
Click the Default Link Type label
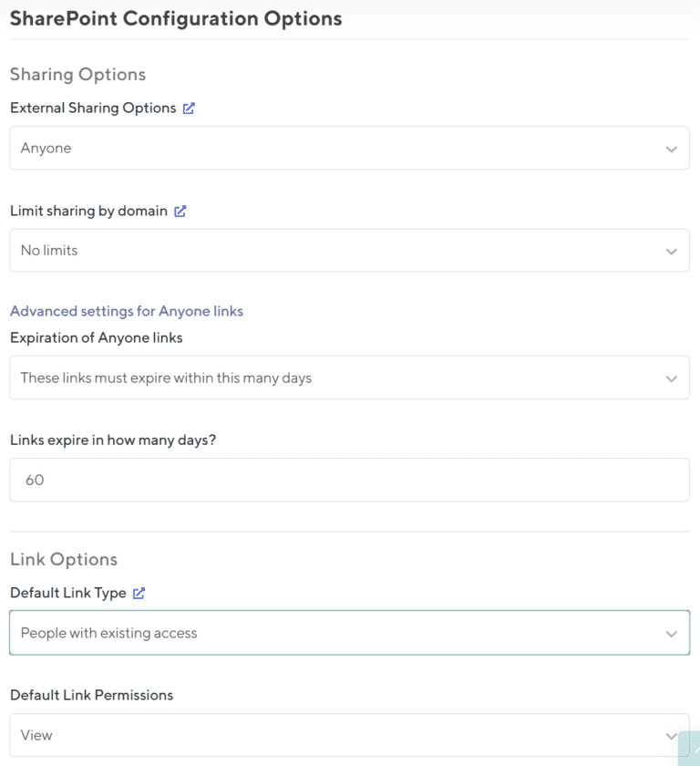pyautogui.click(x=68, y=593)
